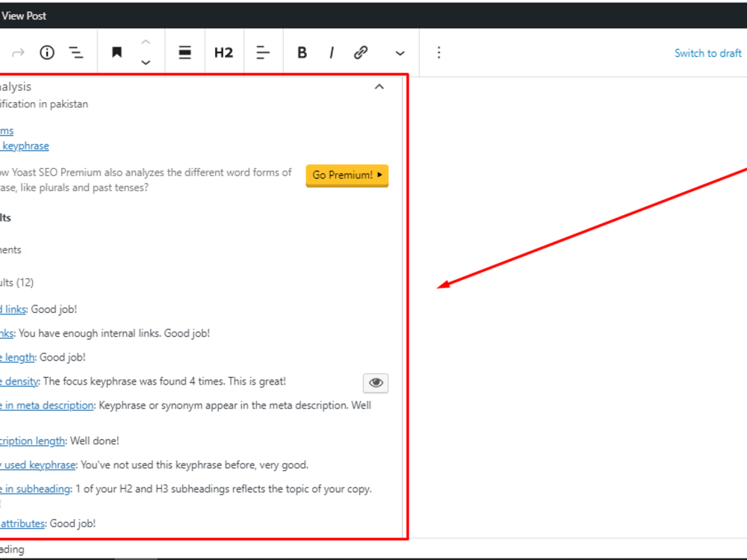Toggle keyphrase density highlight eye
Image resolution: width=747 pixels, height=560 pixels.
(376, 383)
